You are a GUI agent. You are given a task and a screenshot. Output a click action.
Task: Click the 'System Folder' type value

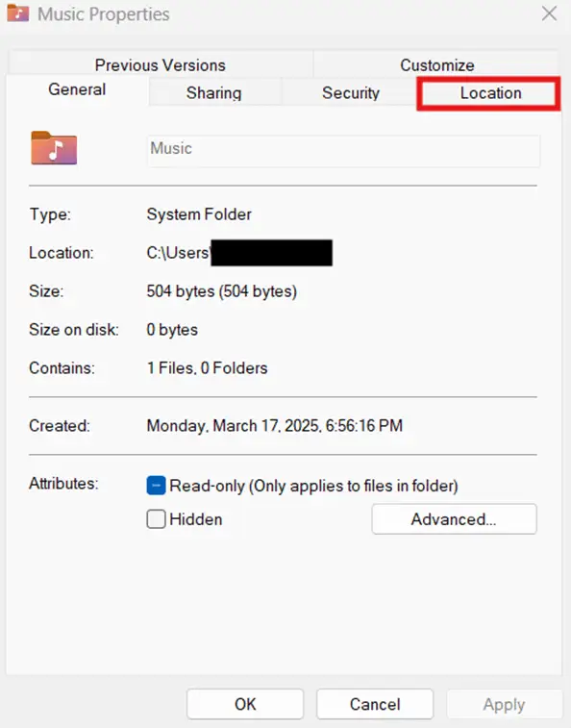(199, 214)
